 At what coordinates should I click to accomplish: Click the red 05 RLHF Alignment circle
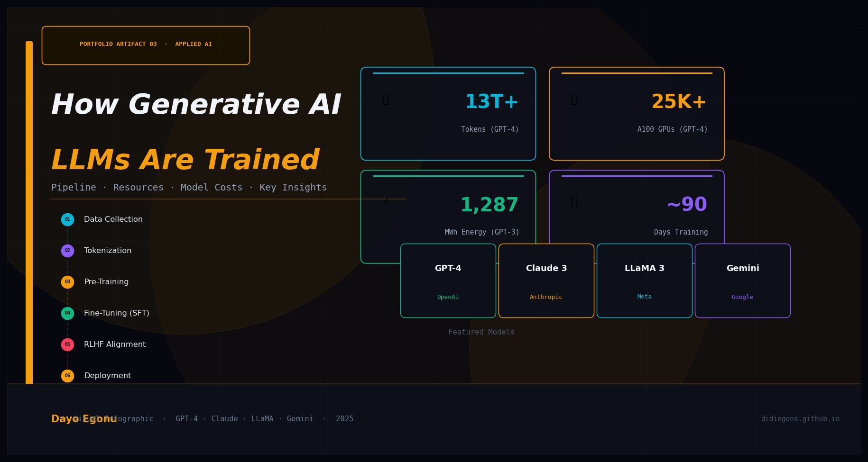click(67, 344)
